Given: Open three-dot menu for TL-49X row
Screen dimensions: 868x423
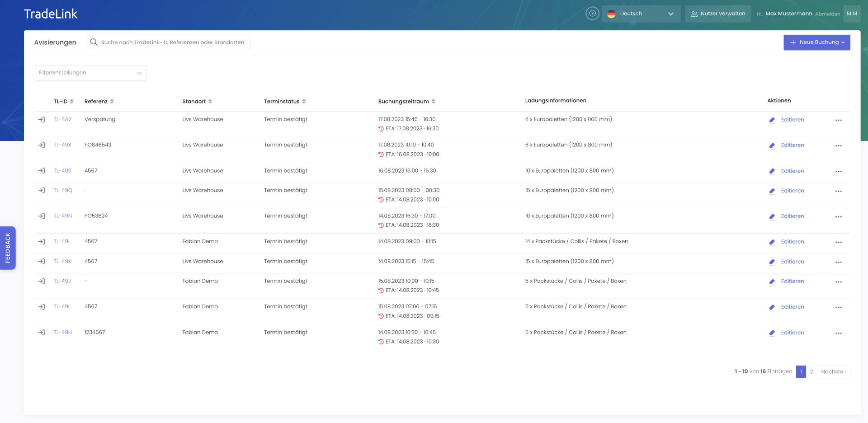Looking at the screenshot, I should pos(838,146).
